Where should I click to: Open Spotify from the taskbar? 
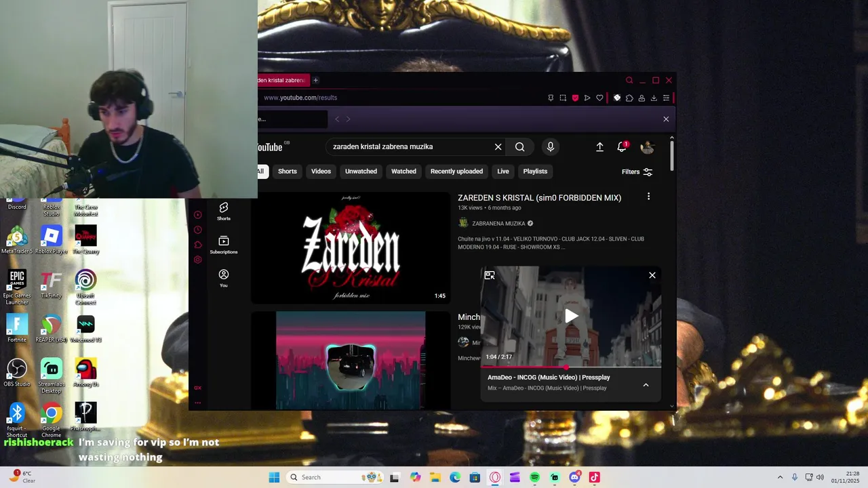click(534, 477)
